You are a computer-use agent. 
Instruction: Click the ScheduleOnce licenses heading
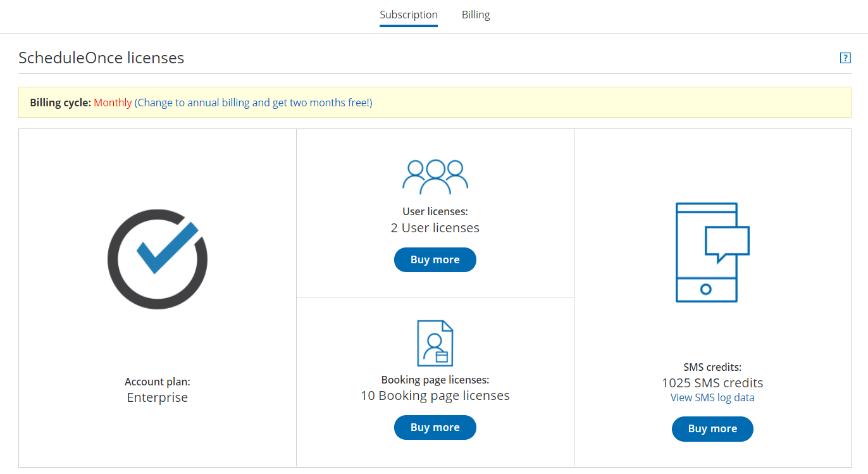(101, 58)
